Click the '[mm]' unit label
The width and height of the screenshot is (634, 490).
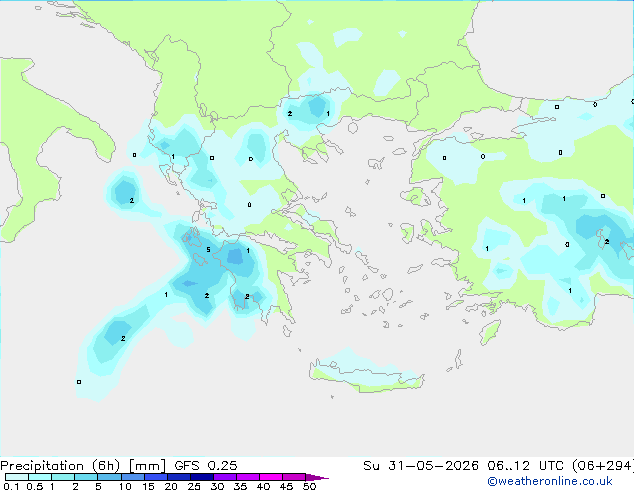click(x=147, y=466)
